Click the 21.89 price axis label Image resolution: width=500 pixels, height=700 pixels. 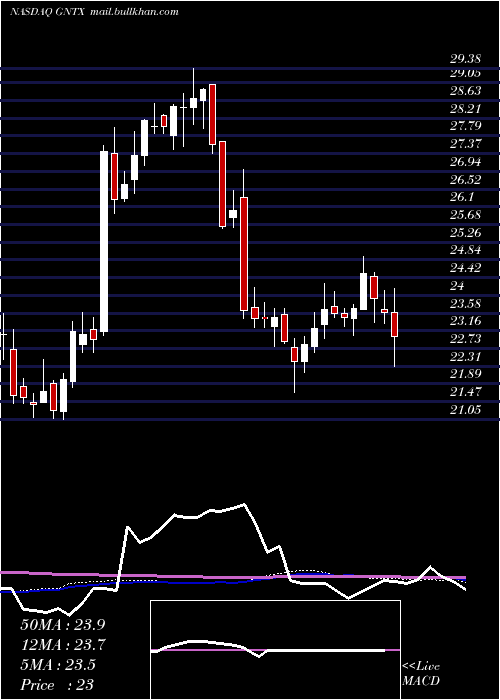click(465, 374)
